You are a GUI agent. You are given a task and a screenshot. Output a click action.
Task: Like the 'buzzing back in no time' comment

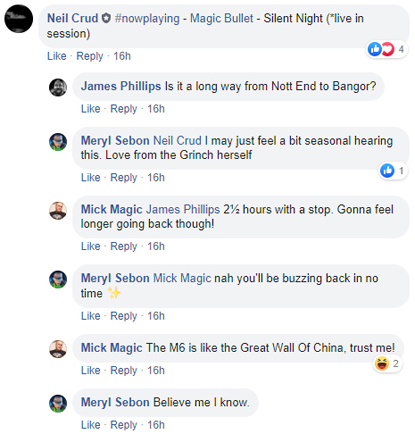91,316
